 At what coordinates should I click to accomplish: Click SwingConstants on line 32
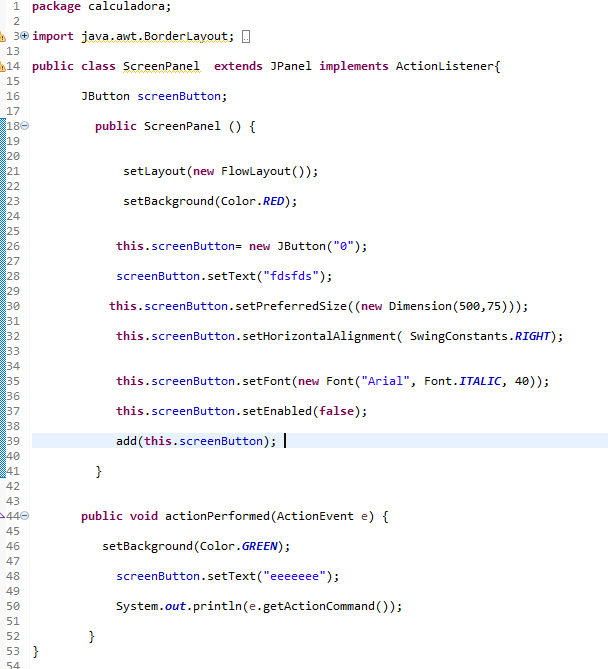(x=458, y=336)
